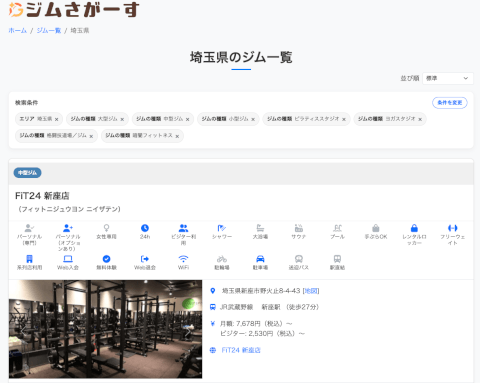The width and height of the screenshot is (480, 383).
Task: Click the サウナ sauna icon
Action: click(299, 228)
